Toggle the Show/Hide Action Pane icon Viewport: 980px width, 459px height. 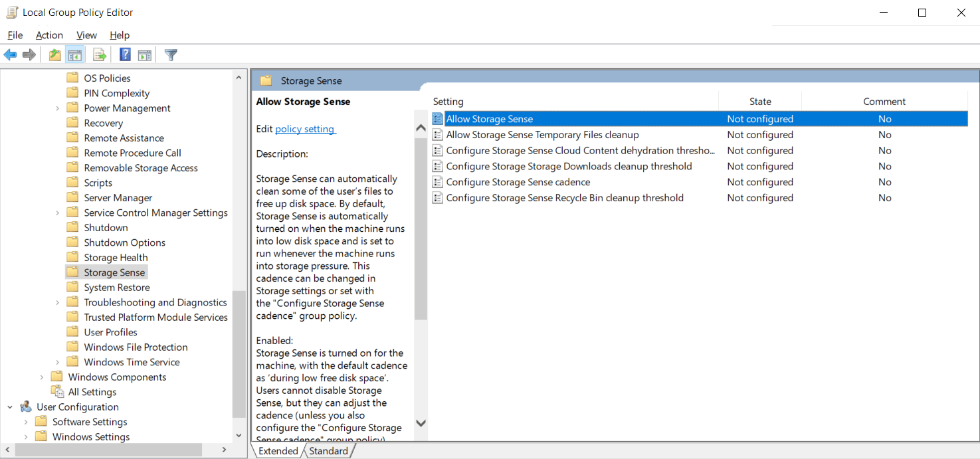pos(145,54)
